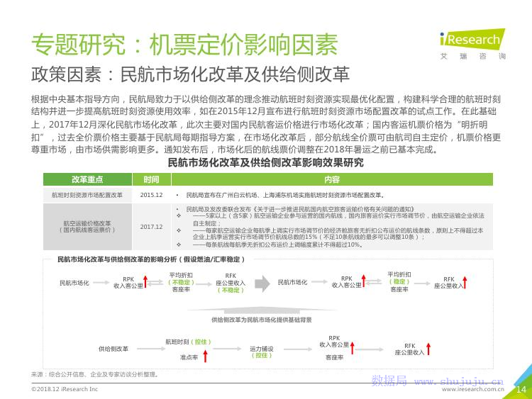The height and width of the screenshot is (399, 532).
Task: Click the caption 供给侧改革为民航市场化提供基础背景
Action: click(261, 320)
